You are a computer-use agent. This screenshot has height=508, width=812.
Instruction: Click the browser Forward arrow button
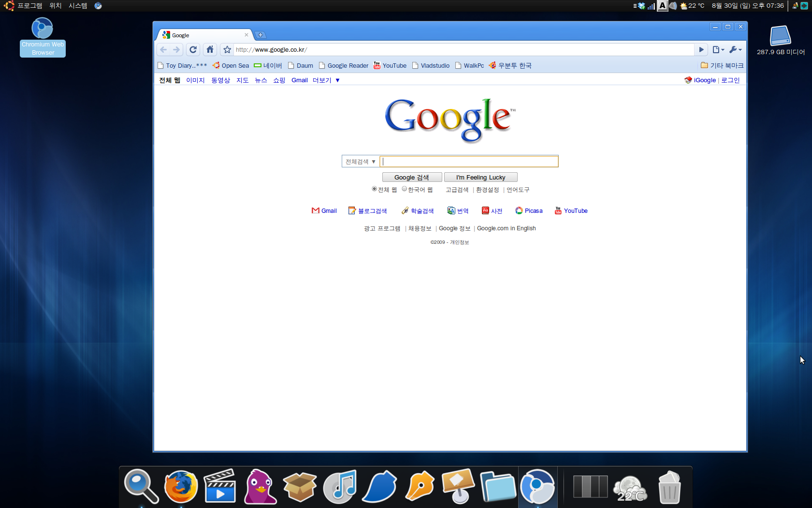176,49
